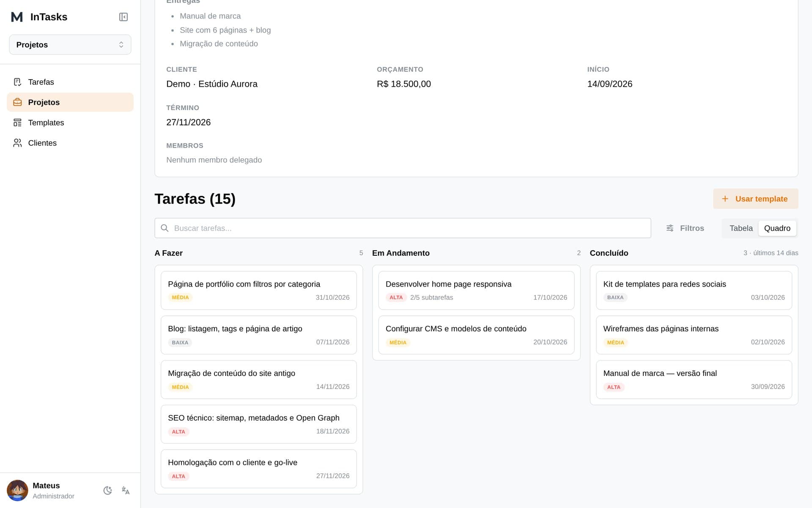Image resolution: width=812 pixels, height=508 pixels.
Task: Click the Tarefas checklist icon
Action: [17, 82]
